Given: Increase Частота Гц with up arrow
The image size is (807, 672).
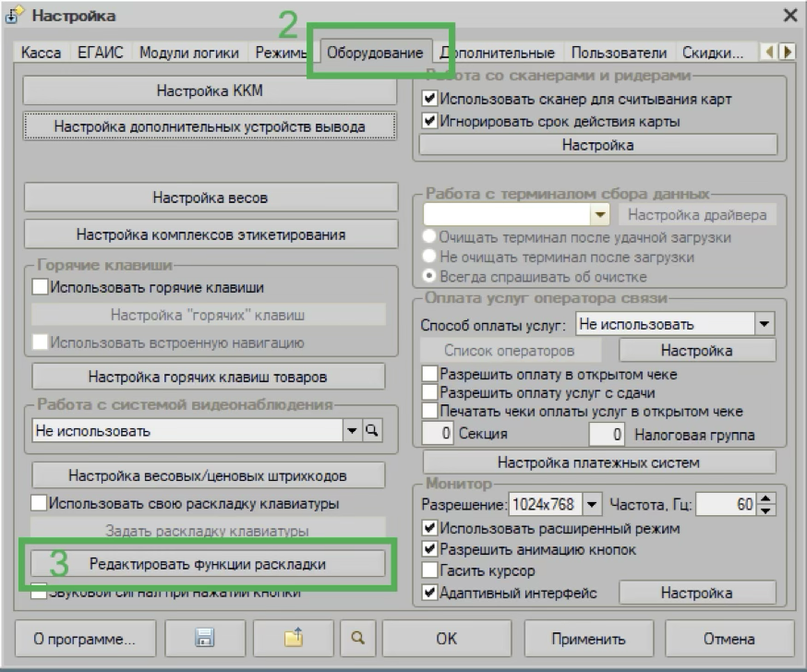Looking at the screenshot, I should click(765, 498).
